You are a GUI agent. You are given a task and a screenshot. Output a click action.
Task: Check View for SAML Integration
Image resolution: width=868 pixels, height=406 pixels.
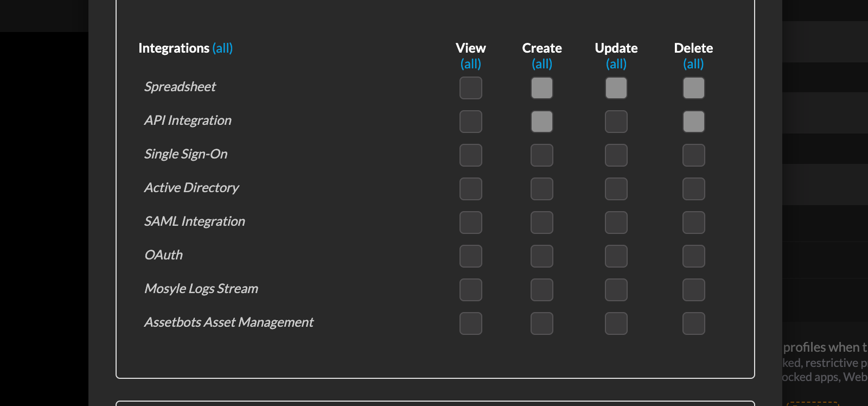pyautogui.click(x=471, y=223)
